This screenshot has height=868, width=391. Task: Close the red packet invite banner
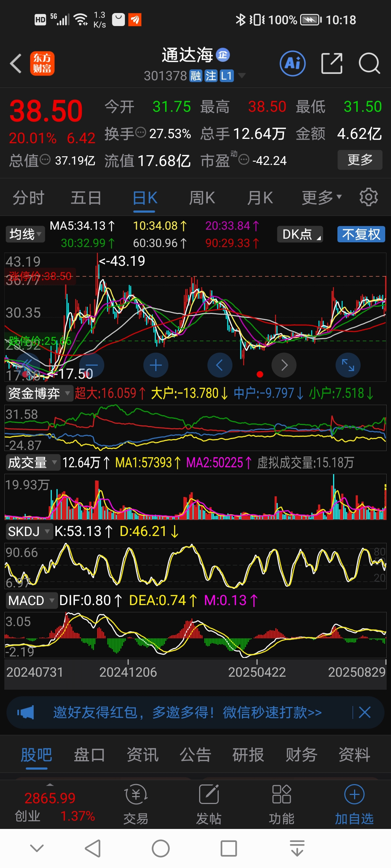click(x=365, y=712)
